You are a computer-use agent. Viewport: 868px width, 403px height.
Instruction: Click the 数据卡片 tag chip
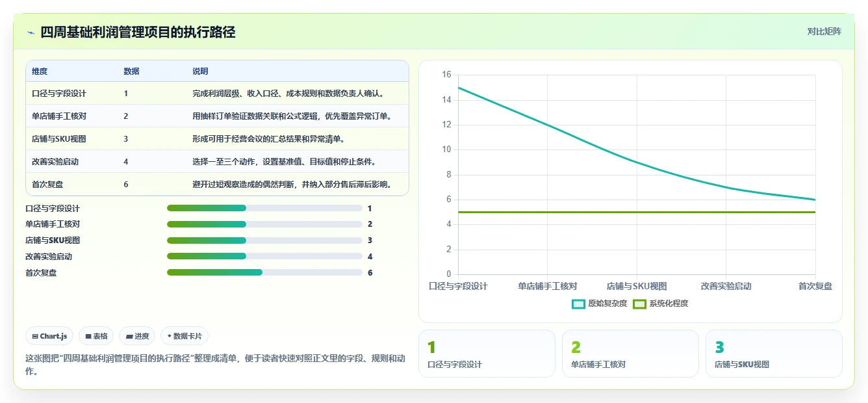coord(185,336)
